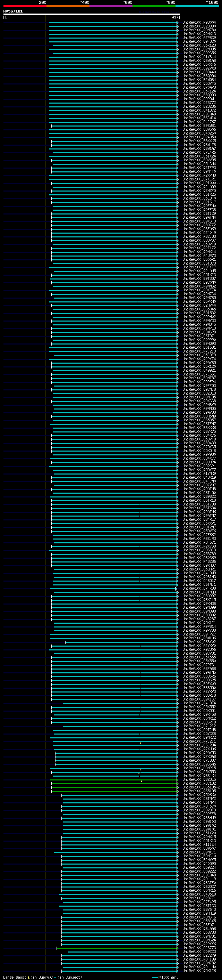Click hit label UniRef100_A9NPI5
This screenshot has height=980, width=222.
(199, 768)
